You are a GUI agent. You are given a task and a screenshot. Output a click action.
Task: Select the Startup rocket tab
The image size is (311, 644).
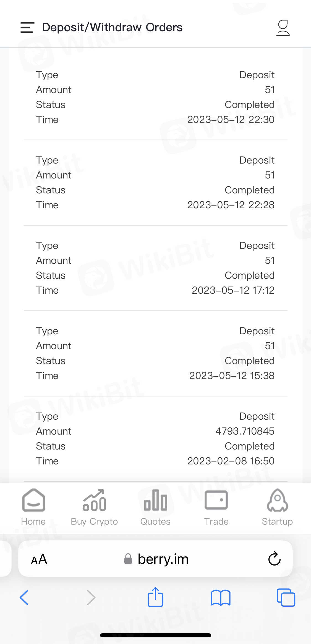pyautogui.click(x=277, y=507)
